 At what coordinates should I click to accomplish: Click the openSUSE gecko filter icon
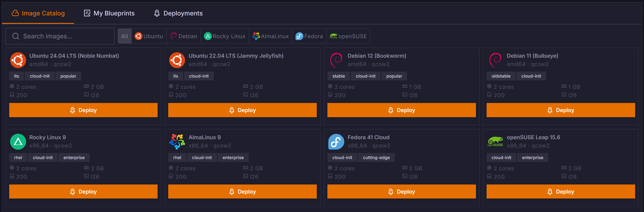(x=333, y=36)
